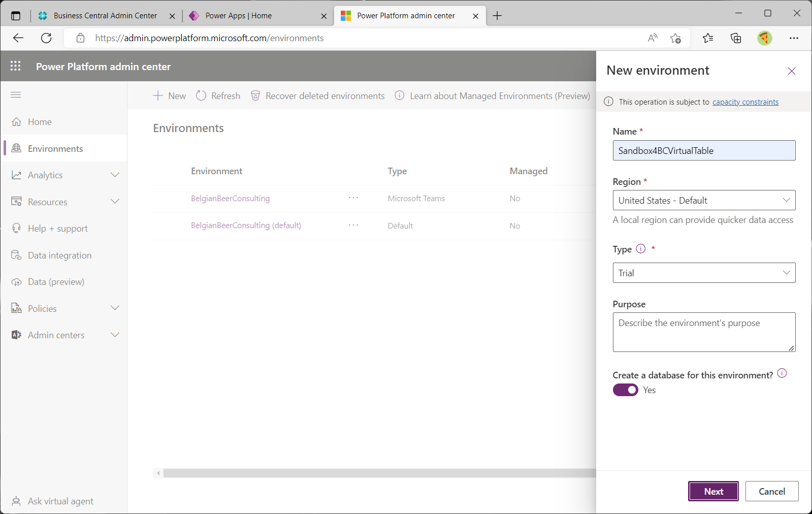Toggle off Create a database switch

point(625,390)
